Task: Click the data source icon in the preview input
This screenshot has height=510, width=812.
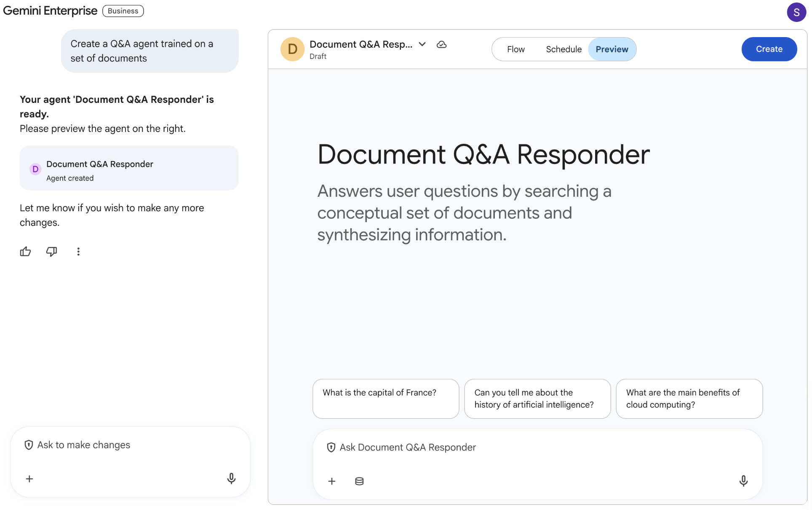Action: pyautogui.click(x=359, y=481)
